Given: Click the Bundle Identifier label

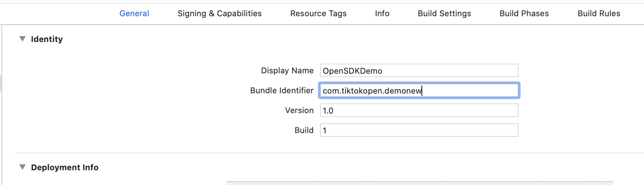Looking at the screenshot, I should tap(281, 91).
